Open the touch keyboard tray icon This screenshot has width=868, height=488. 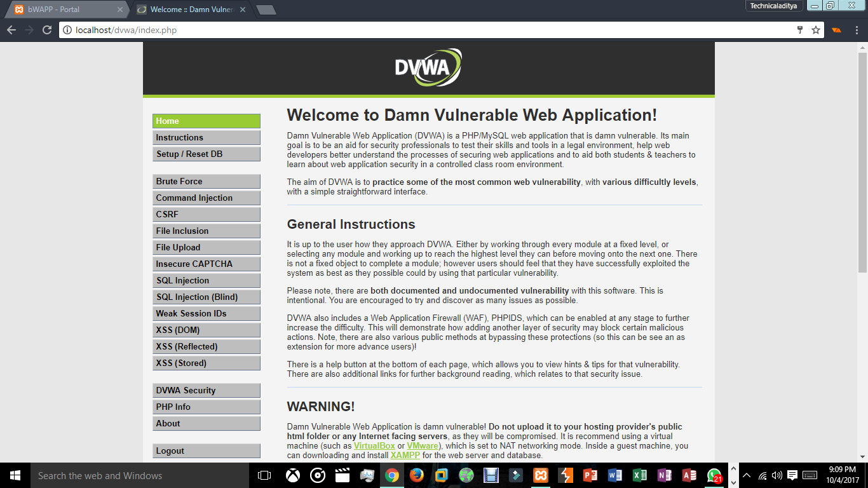(x=810, y=475)
